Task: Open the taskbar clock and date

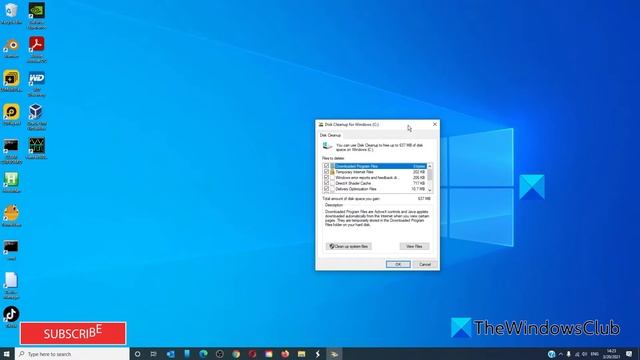Action: click(611, 354)
